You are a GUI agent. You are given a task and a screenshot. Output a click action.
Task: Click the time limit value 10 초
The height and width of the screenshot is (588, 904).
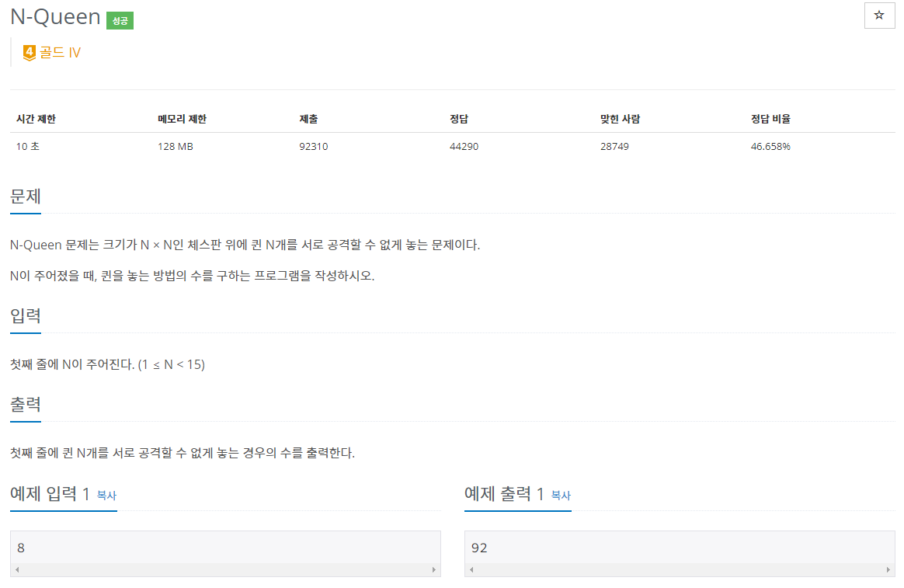pos(28,147)
